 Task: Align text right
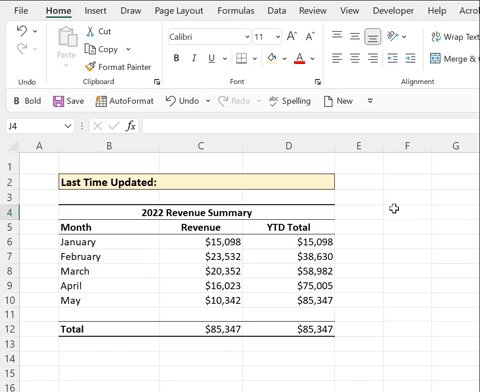[372, 59]
